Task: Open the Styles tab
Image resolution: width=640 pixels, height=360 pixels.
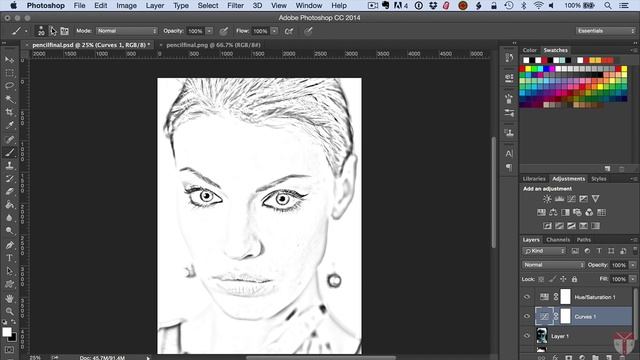Action: coord(598,179)
